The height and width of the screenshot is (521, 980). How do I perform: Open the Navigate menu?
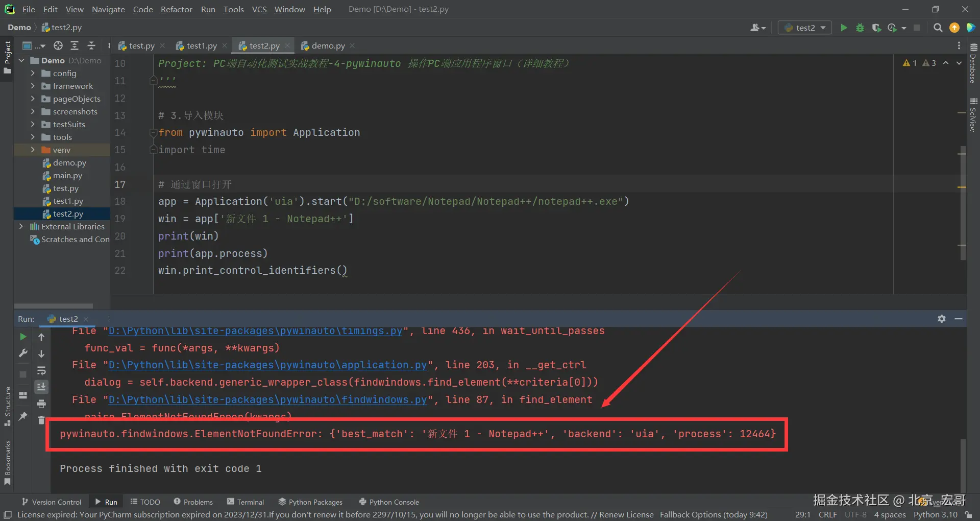tap(108, 9)
